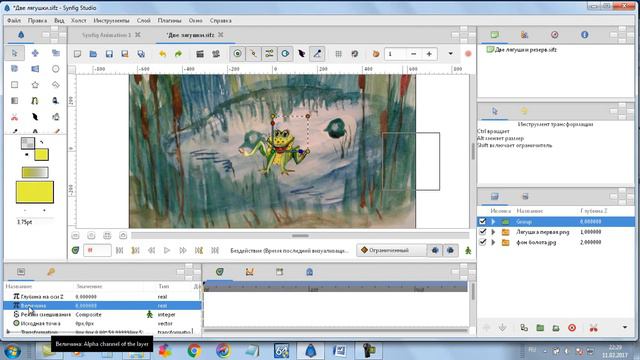Select the Composite blend method value
The image size is (640, 360).
point(89,315)
